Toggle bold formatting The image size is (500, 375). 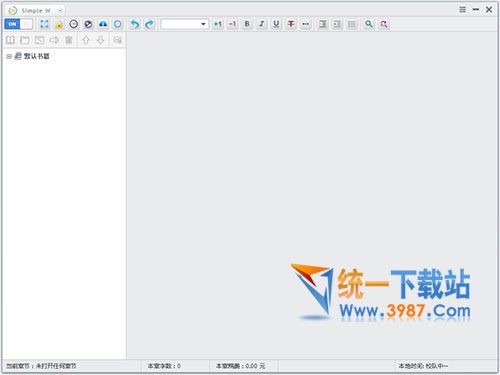247,24
